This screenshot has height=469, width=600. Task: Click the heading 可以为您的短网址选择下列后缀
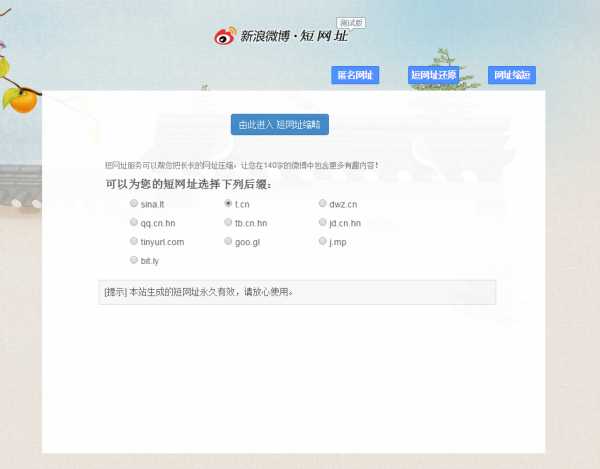(x=188, y=184)
